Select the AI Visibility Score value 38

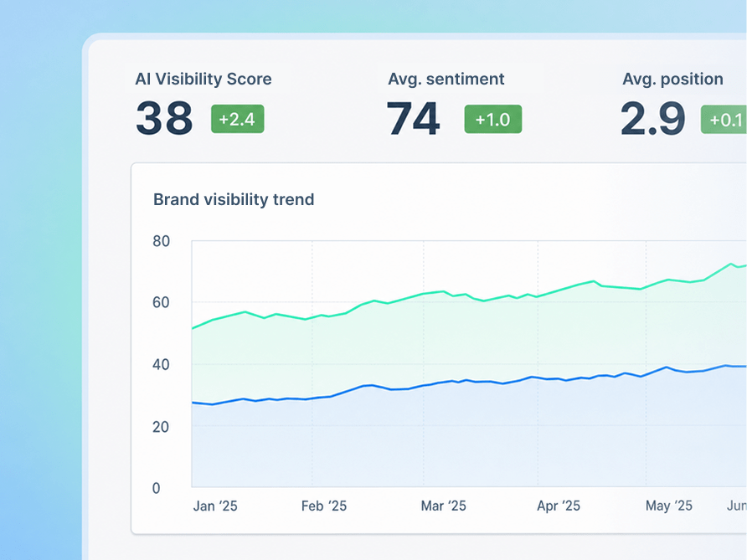click(164, 118)
